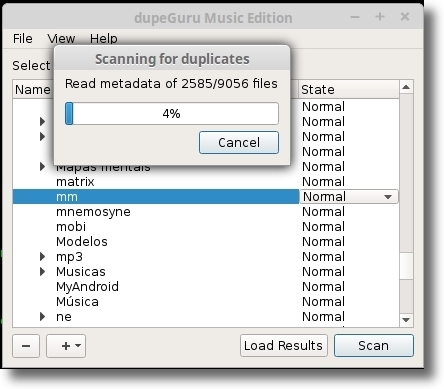Click the Scan button
This screenshot has height=389, width=444.
click(x=374, y=346)
